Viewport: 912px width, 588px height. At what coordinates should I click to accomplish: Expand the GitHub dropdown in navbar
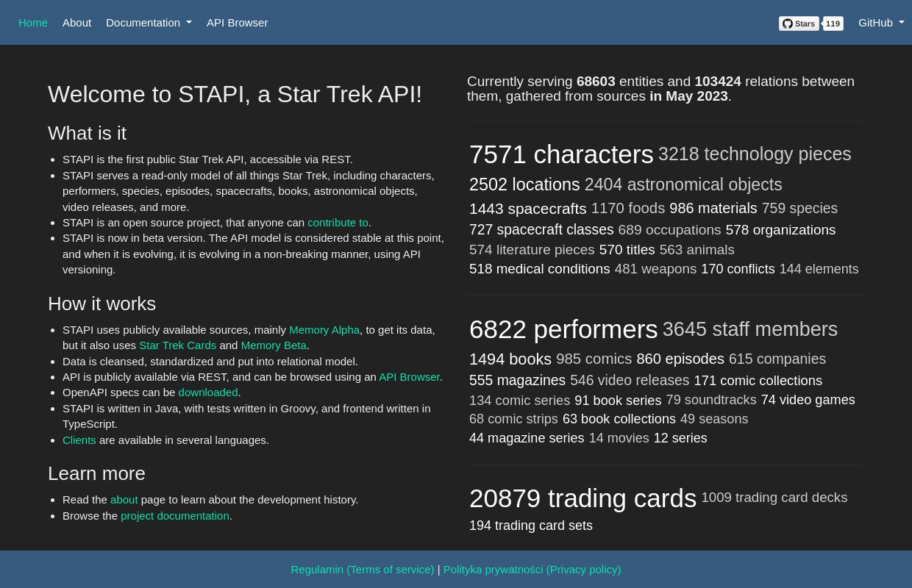point(881,23)
